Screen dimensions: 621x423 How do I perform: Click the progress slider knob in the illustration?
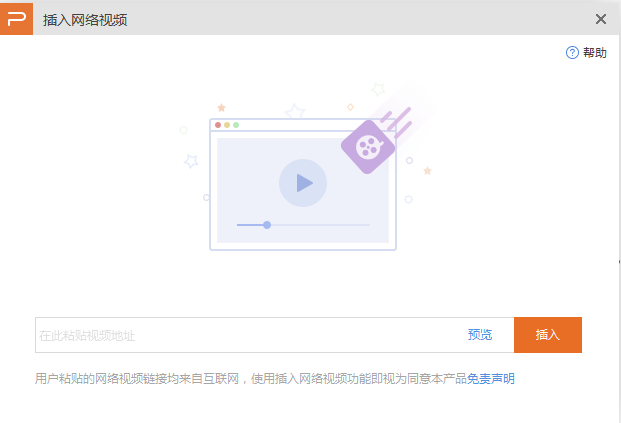click(267, 225)
